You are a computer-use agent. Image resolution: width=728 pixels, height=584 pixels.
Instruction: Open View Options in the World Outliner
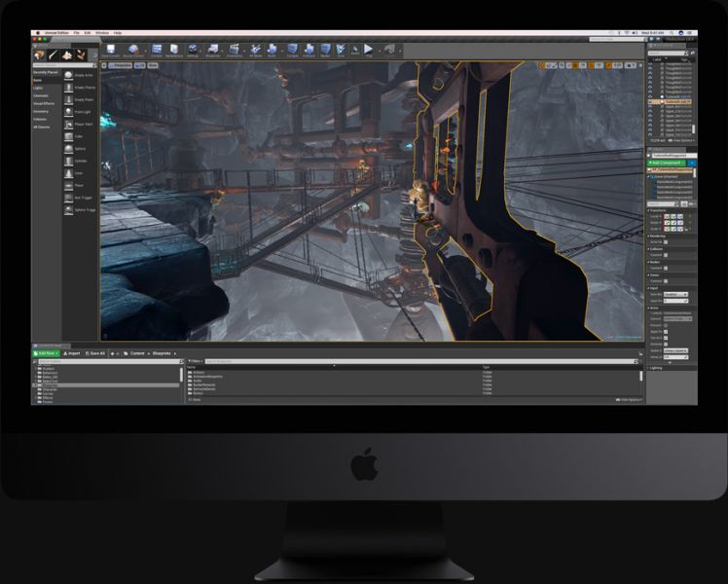coord(681,141)
